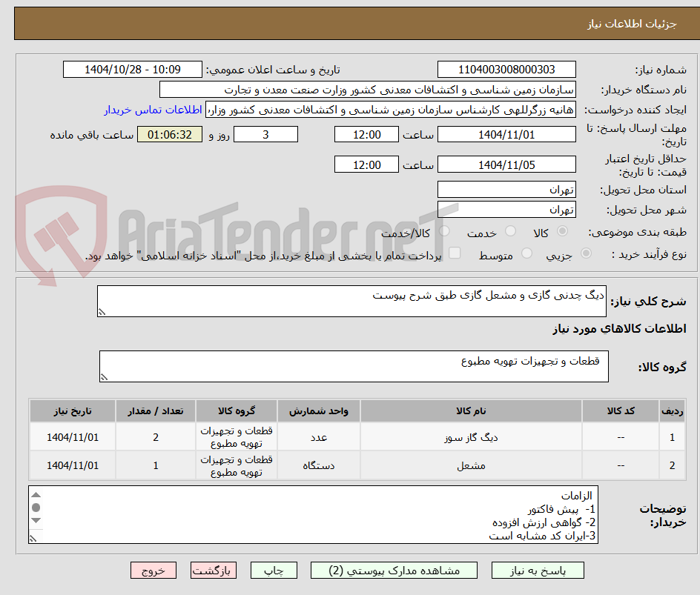Click the بازگشت button
700x595 pixels.
tap(214, 570)
